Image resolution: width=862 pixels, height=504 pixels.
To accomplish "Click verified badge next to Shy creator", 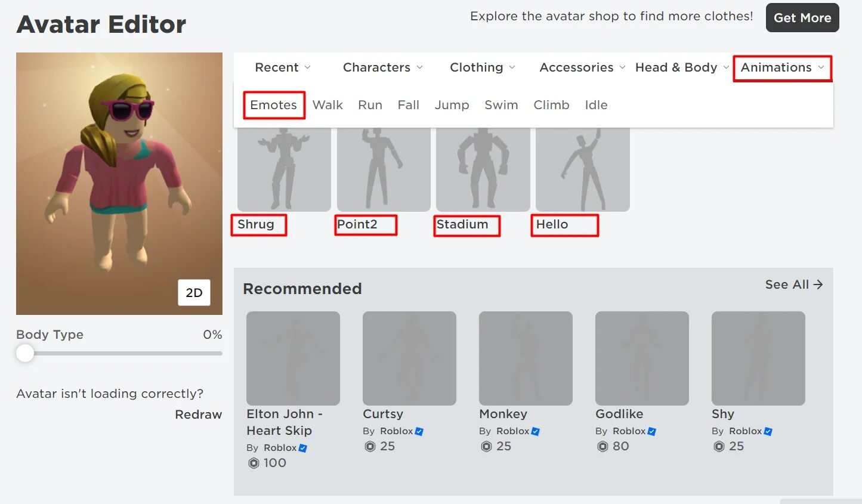I will click(x=768, y=431).
